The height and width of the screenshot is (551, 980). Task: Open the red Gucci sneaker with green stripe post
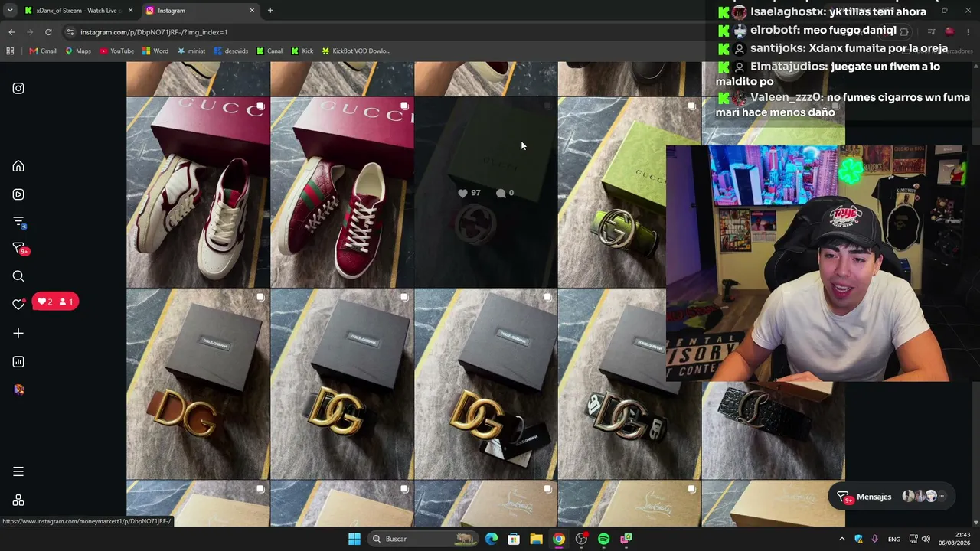click(342, 192)
